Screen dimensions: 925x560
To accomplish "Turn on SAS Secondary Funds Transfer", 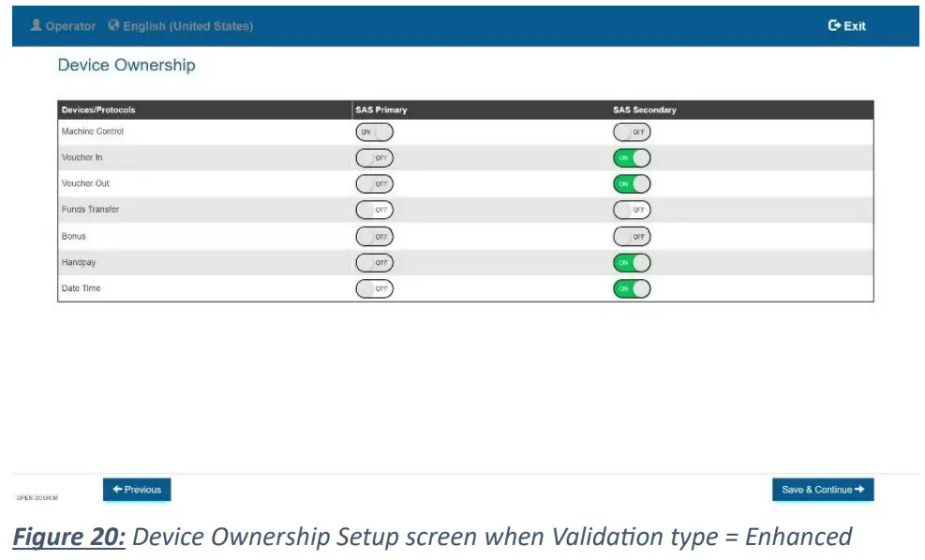I will coord(632,210).
